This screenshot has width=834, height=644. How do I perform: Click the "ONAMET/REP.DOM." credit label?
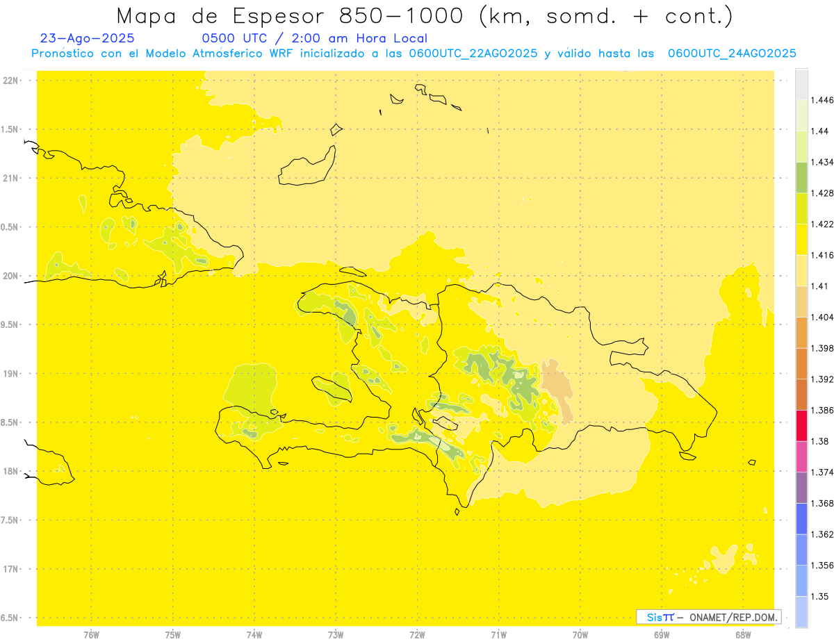734,617
